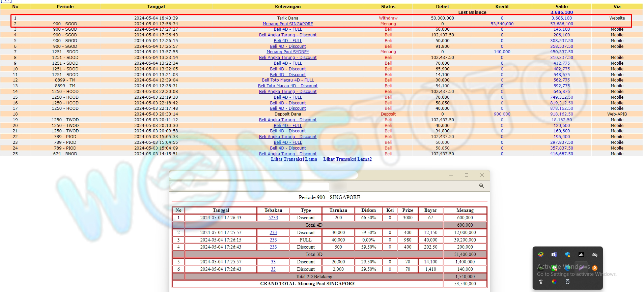The width and height of the screenshot is (644, 292).
Task: Open the orange Avast tray icon
Action: (595, 268)
